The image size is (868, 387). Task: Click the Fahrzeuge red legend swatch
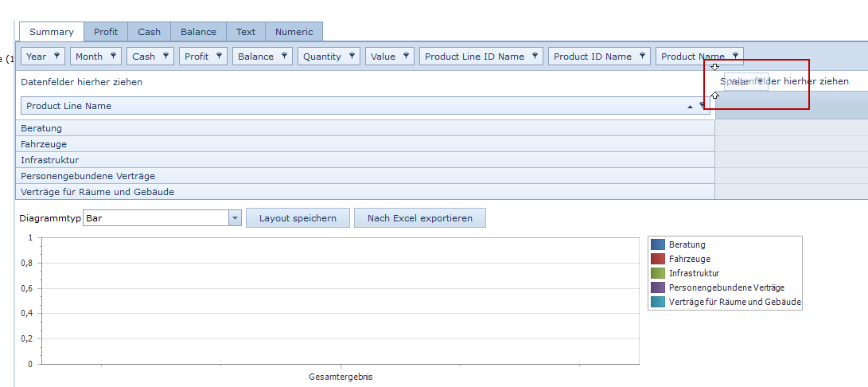click(x=657, y=259)
